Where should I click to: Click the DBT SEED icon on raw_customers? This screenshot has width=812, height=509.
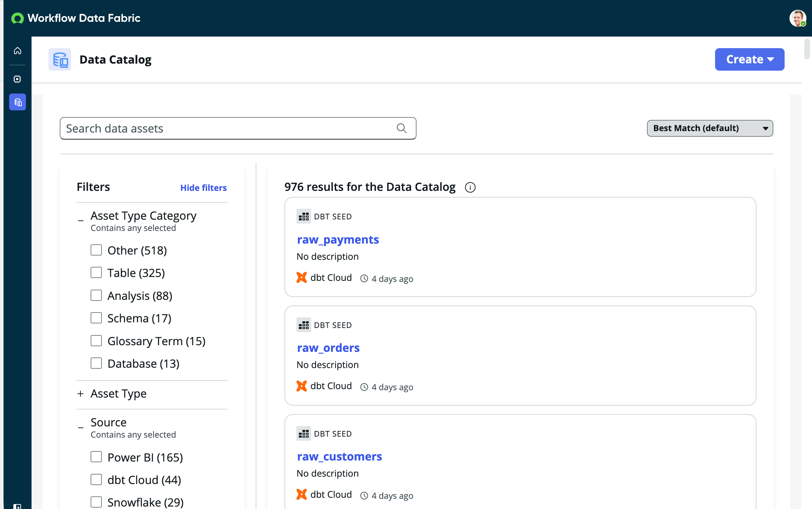304,434
